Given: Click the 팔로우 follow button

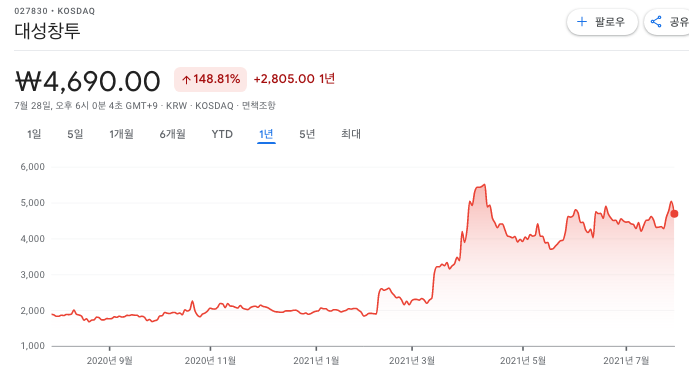Looking at the screenshot, I should click(602, 22).
